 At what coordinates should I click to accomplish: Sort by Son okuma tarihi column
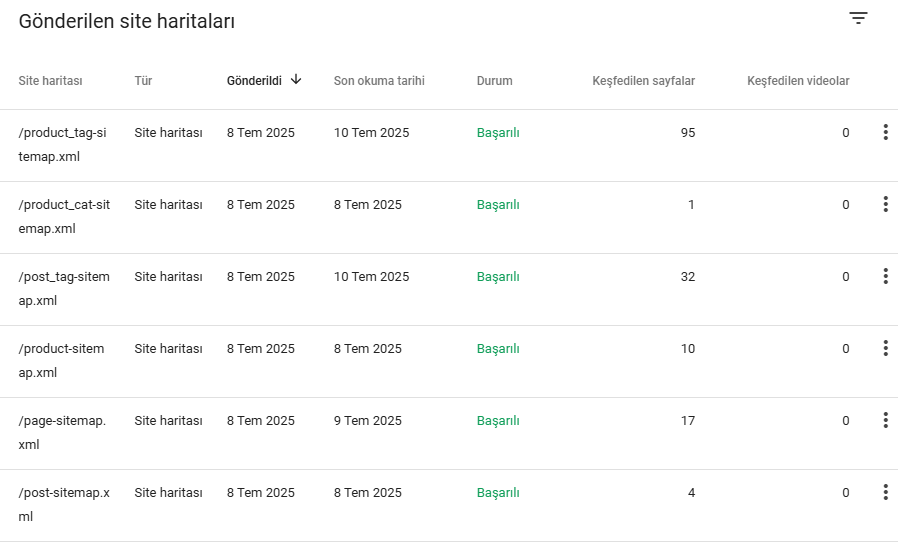tap(379, 81)
